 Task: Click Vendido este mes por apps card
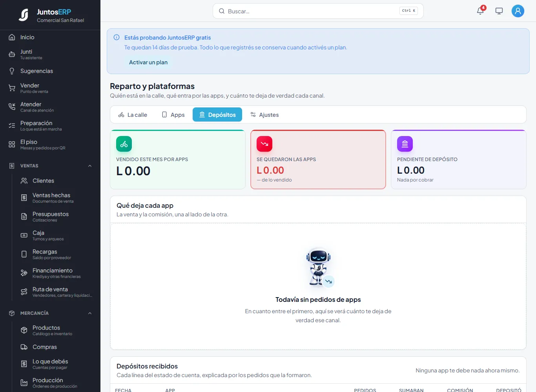[178, 160]
